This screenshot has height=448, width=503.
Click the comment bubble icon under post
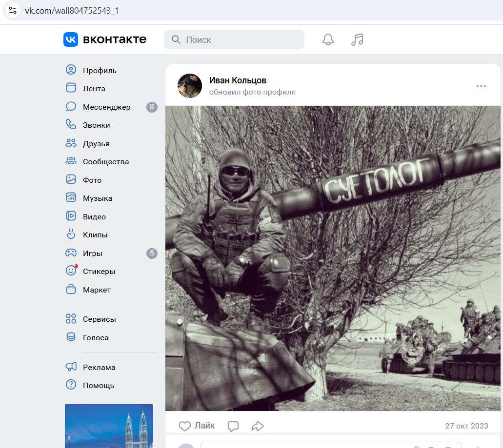(233, 426)
